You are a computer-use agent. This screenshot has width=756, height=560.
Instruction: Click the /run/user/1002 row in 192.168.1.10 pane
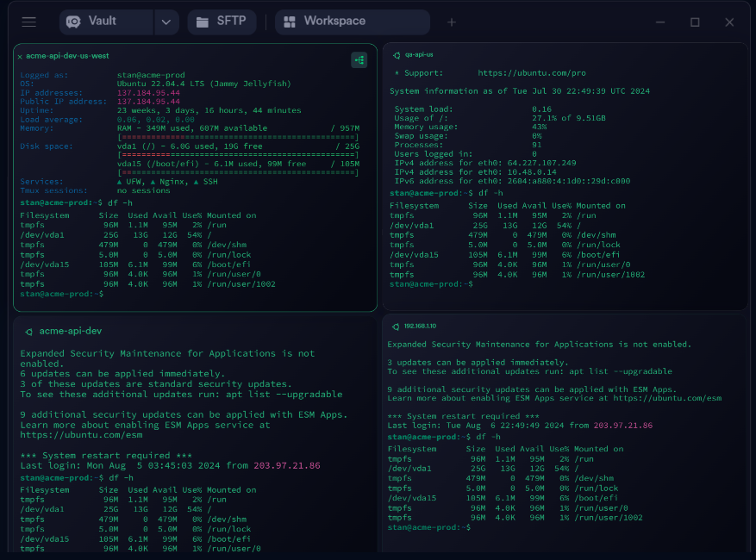click(x=515, y=518)
